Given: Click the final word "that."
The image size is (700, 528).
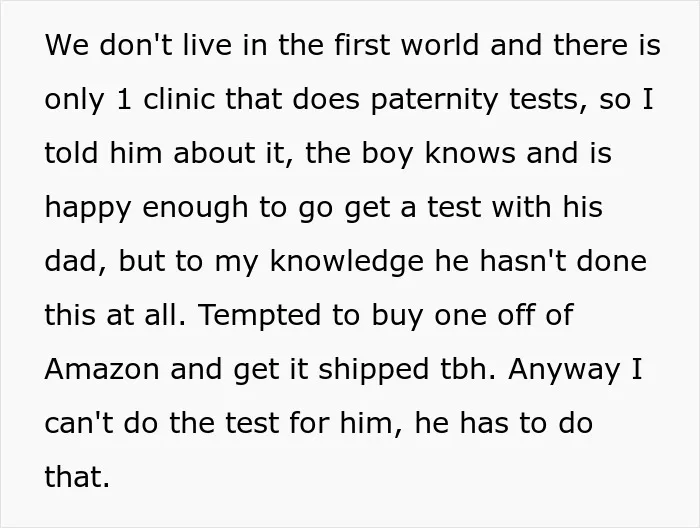Looking at the screenshot, I should 77,477.
